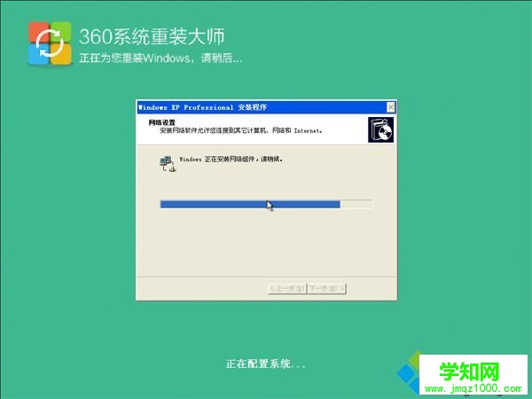Click the 360系统重装大师 title text

(152, 36)
